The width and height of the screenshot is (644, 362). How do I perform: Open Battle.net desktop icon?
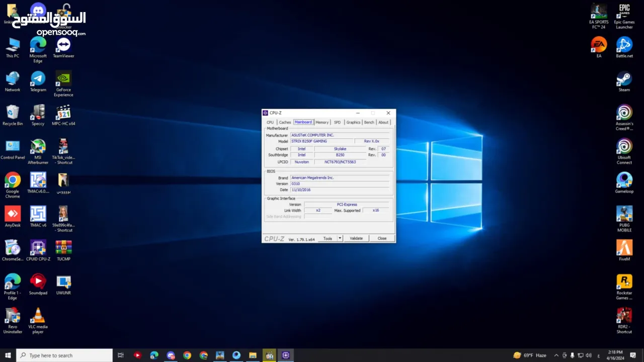pos(624,48)
